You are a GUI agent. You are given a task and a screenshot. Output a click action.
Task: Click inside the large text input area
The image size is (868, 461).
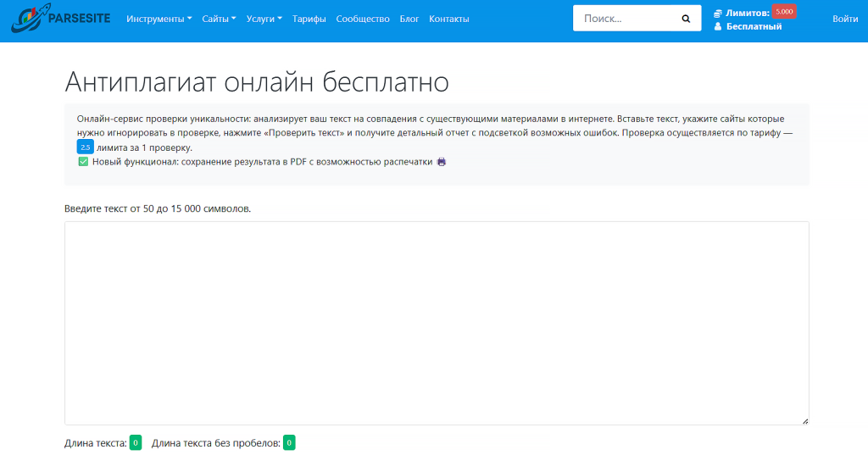click(x=437, y=323)
